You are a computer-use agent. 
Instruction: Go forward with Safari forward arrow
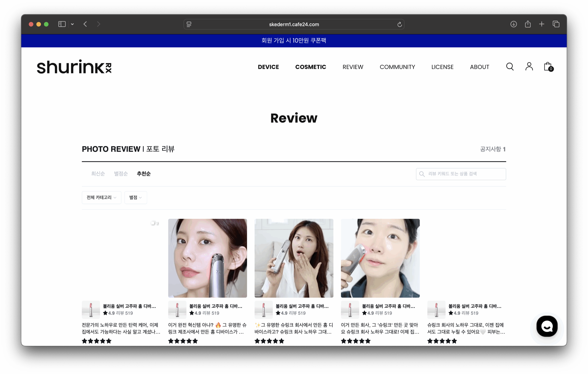[98, 24]
